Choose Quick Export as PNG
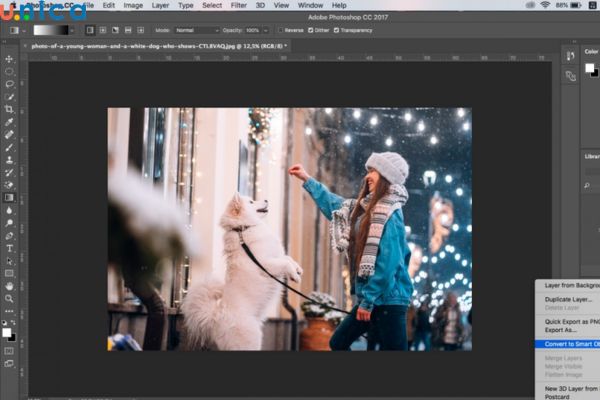Image resolution: width=600 pixels, height=400 pixels. [x=567, y=322]
